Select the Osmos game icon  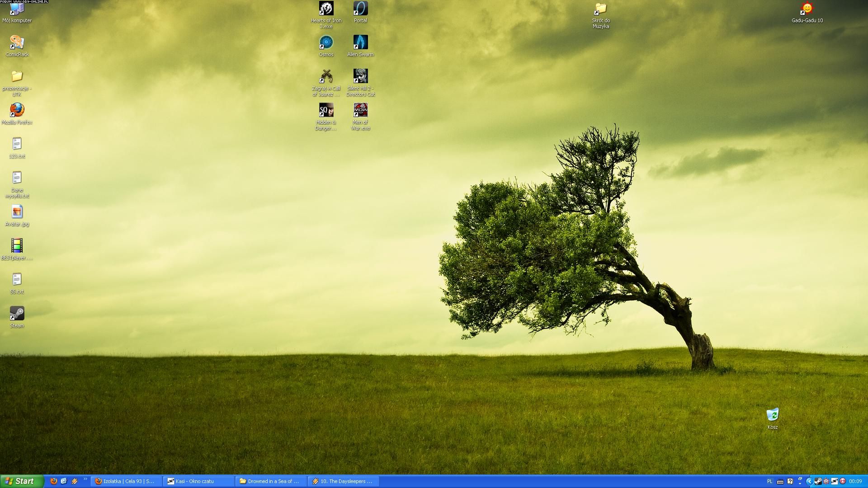tap(326, 42)
